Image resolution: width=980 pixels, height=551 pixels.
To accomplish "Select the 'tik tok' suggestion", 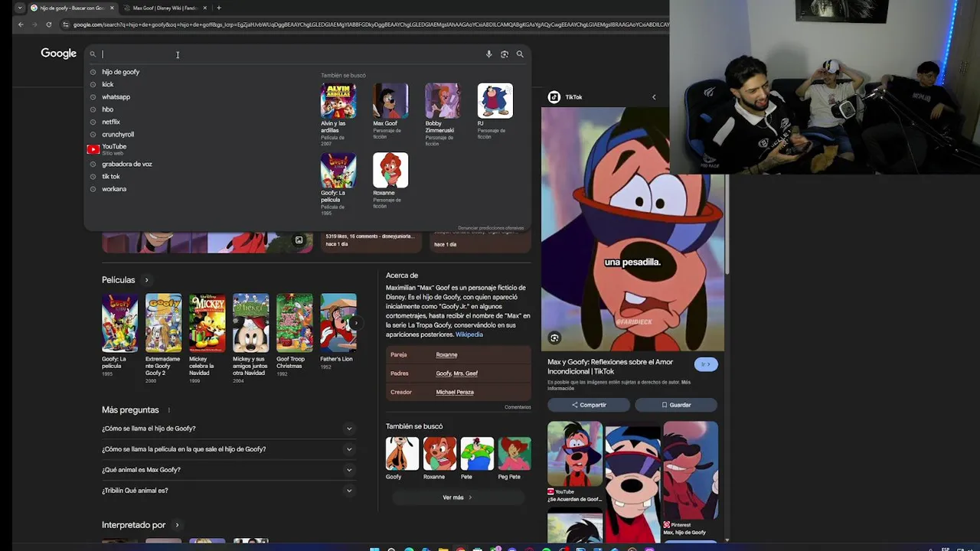I will (111, 176).
